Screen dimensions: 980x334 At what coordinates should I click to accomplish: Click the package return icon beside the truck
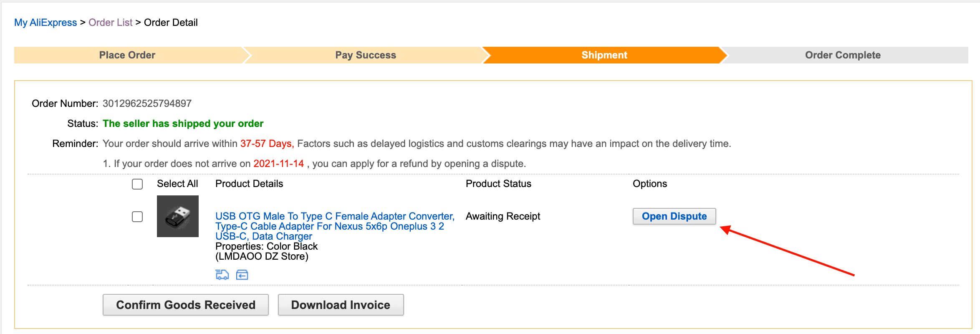[241, 275]
